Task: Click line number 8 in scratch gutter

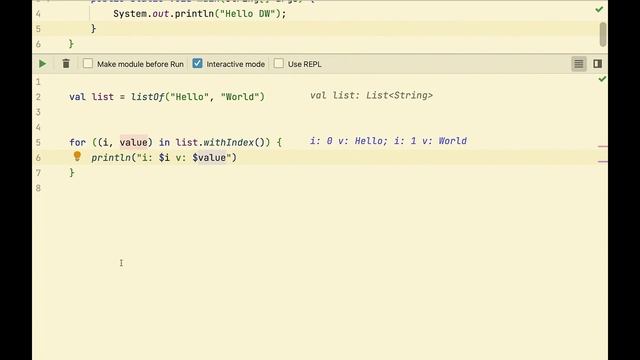Action: (38, 188)
